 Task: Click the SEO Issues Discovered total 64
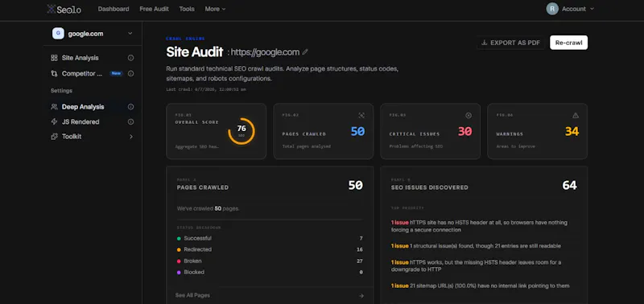tap(569, 186)
